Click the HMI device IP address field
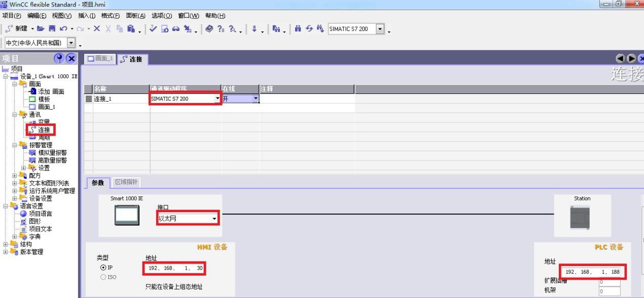 [x=175, y=268]
